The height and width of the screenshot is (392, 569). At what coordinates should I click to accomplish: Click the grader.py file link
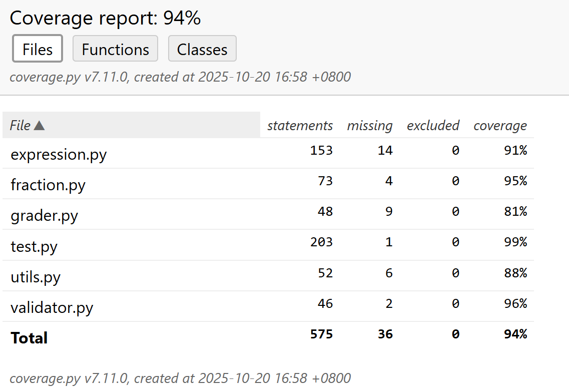(45, 215)
